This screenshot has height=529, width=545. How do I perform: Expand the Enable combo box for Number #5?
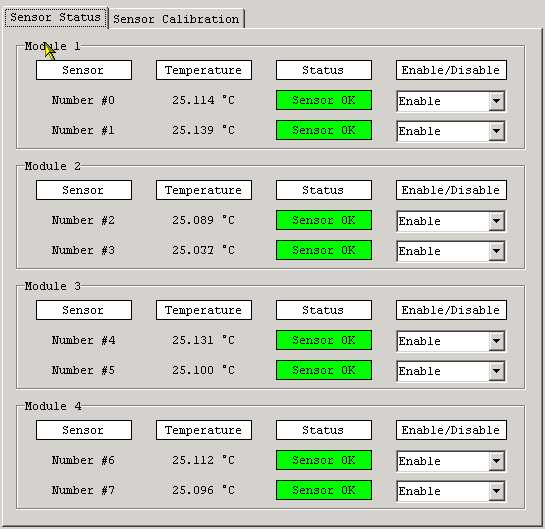point(450,371)
